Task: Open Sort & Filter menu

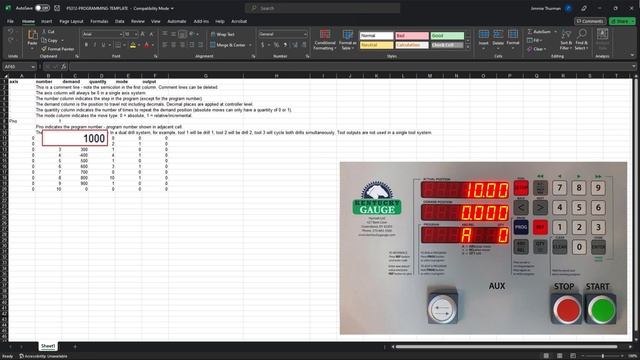Action: (566, 40)
